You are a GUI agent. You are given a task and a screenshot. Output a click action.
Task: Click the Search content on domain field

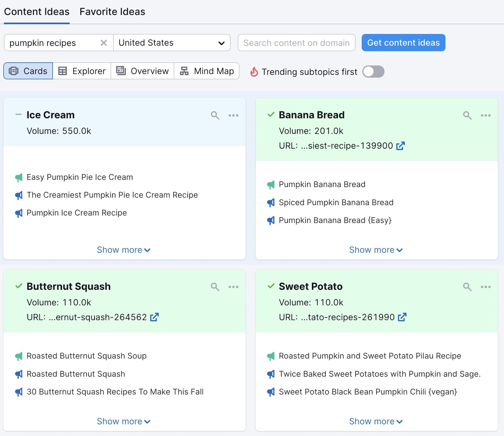coord(296,43)
